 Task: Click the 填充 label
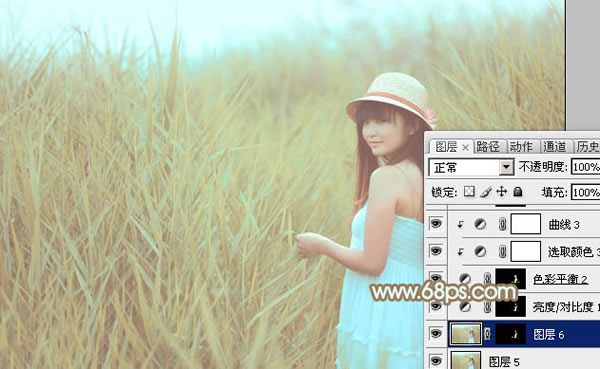click(x=554, y=192)
